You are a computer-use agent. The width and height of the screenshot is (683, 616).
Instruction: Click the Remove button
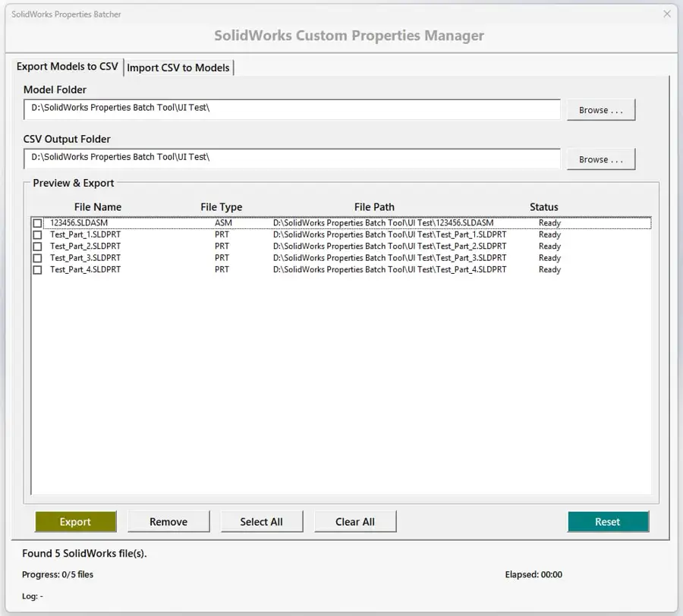[168, 521]
